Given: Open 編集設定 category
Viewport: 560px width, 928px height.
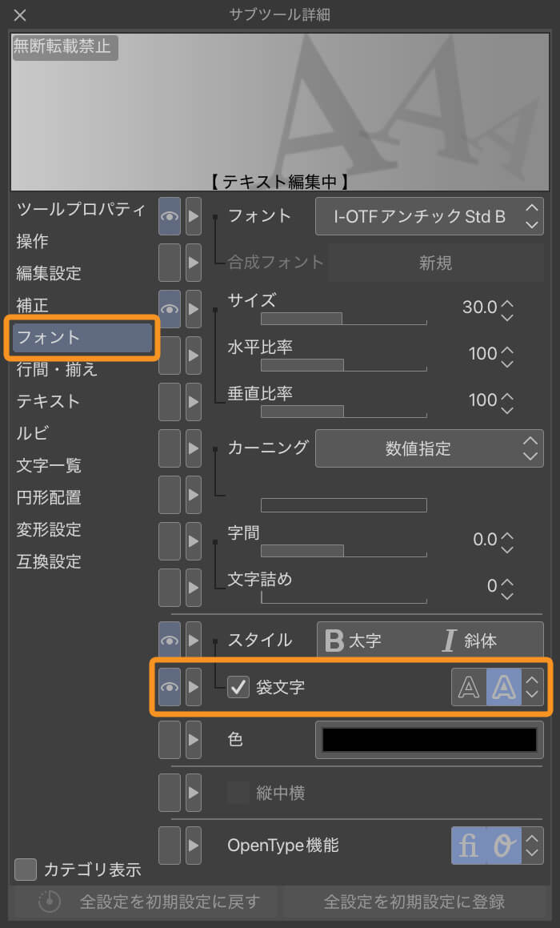Looking at the screenshot, I should click(49, 273).
